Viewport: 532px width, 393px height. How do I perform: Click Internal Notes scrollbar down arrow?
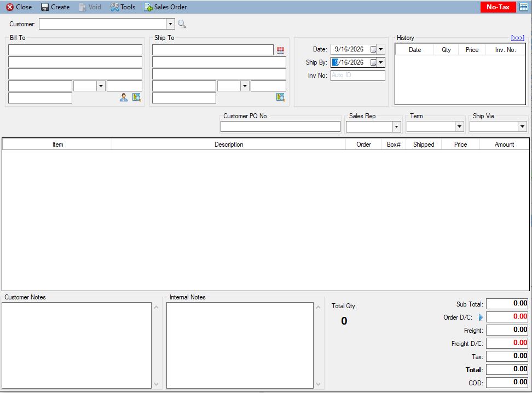[x=318, y=384]
